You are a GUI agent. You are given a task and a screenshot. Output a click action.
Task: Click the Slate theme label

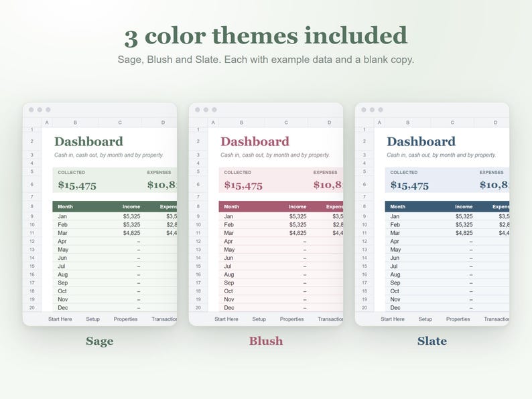click(432, 341)
